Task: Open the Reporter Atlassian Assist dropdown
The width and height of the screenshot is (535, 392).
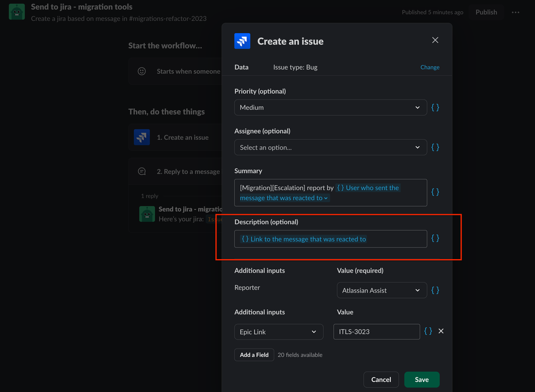Action: point(382,290)
